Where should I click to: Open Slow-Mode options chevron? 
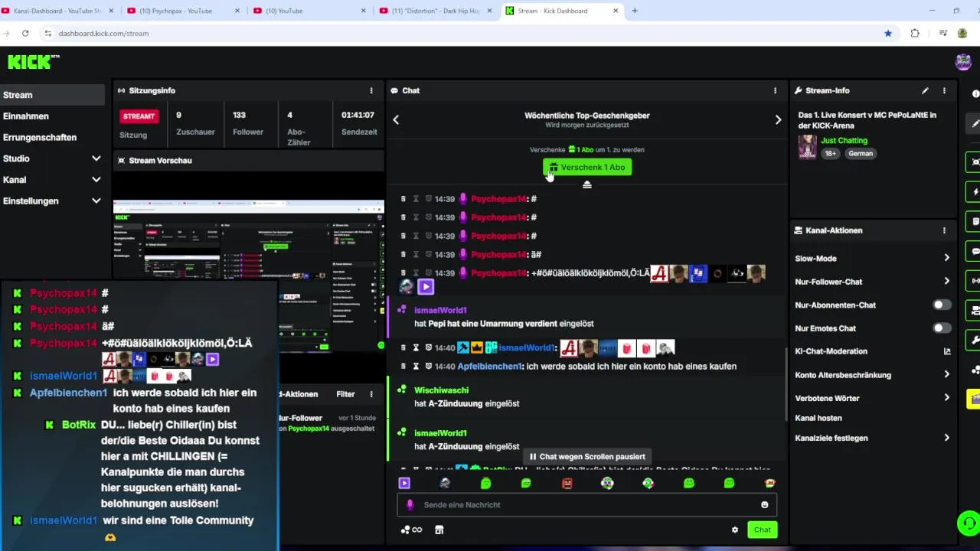946,258
